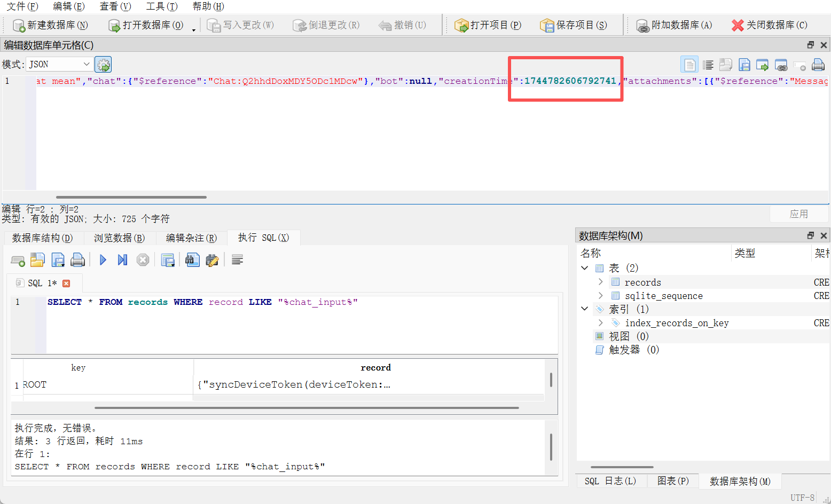Click the stop execution icon
The image size is (831, 504).
[x=143, y=260]
